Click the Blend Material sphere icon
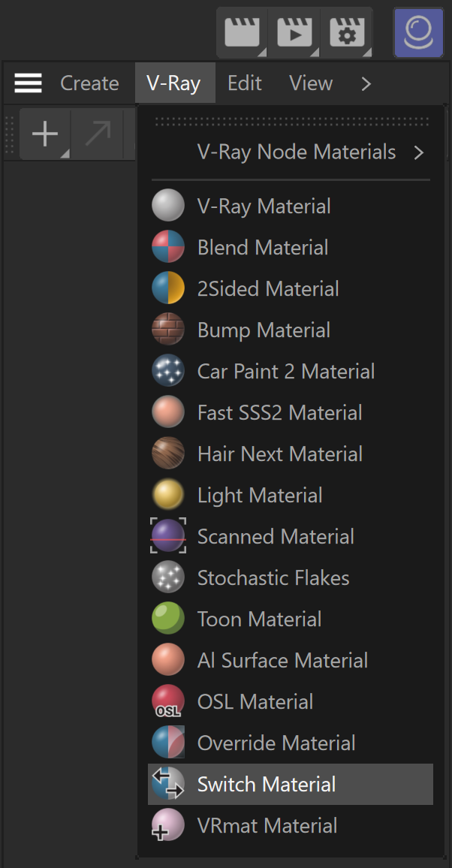 point(168,247)
